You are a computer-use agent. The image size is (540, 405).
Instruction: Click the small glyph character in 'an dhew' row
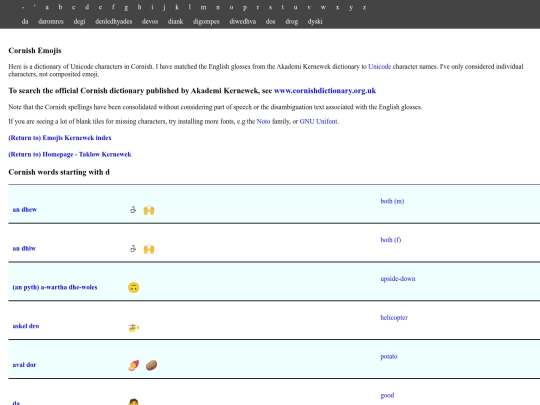tap(133, 209)
